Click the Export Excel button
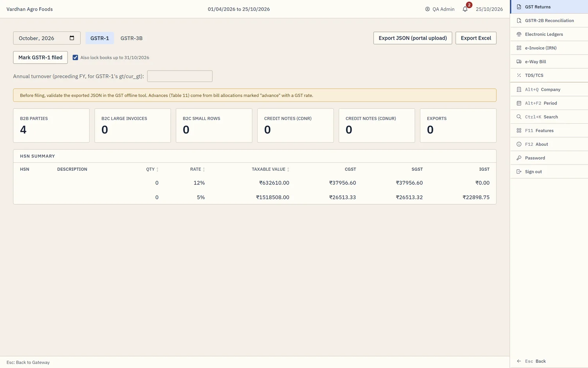 pos(476,38)
